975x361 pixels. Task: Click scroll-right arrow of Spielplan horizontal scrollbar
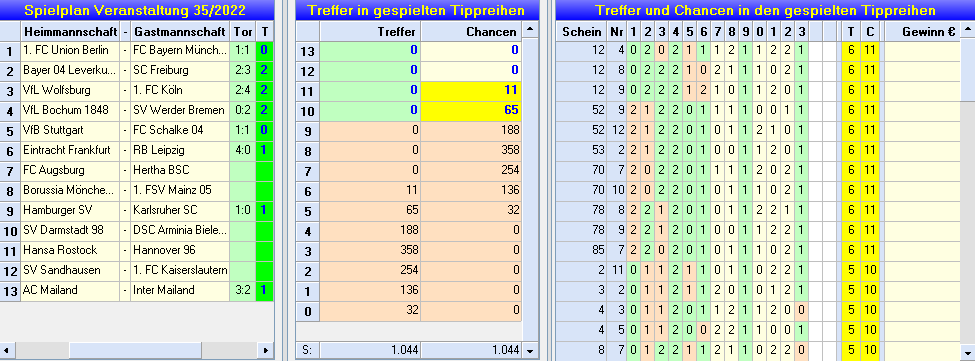coord(266,350)
